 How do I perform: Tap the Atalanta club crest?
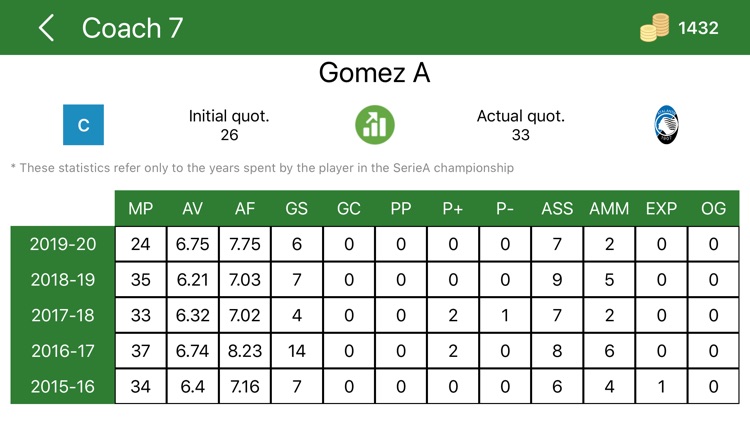pyautogui.click(x=667, y=125)
